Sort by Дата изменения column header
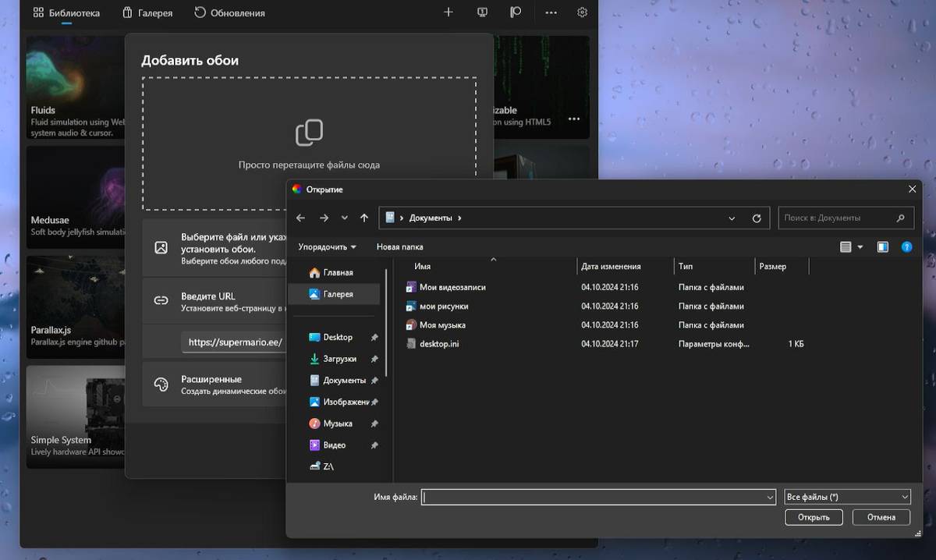936x560 pixels. point(625,267)
